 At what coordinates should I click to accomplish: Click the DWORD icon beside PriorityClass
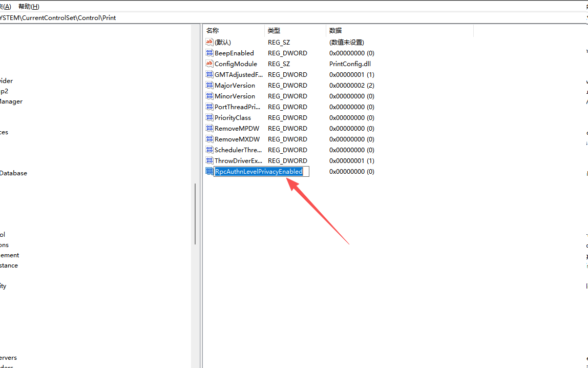(x=209, y=117)
